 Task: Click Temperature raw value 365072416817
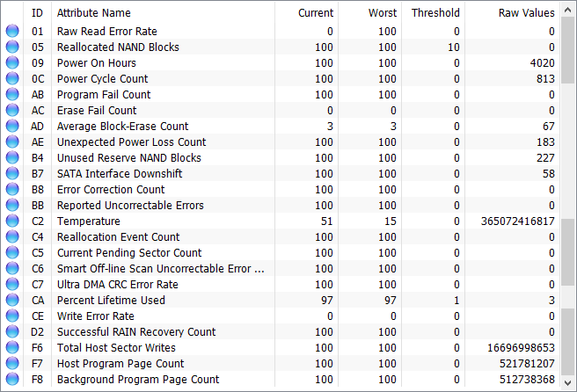coord(517,221)
